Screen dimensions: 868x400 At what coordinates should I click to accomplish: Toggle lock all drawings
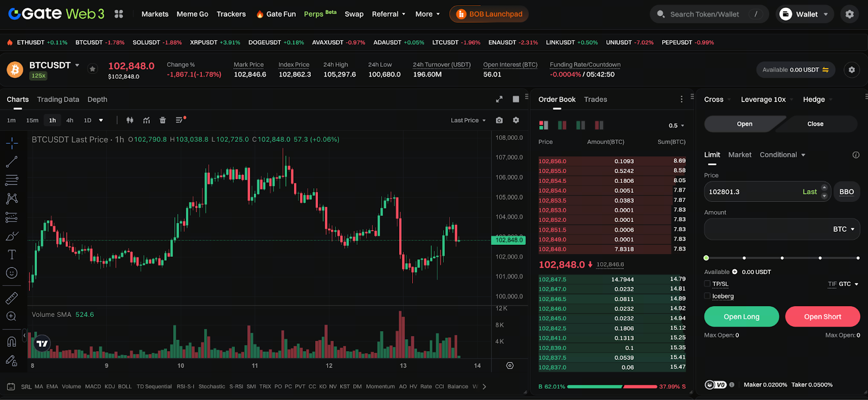tap(12, 360)
